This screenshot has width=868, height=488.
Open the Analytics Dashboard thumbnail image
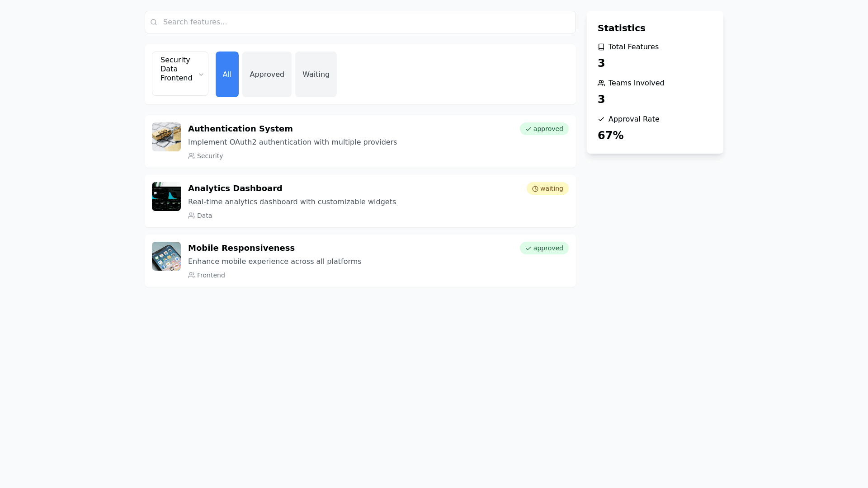[x=166, y=197]
